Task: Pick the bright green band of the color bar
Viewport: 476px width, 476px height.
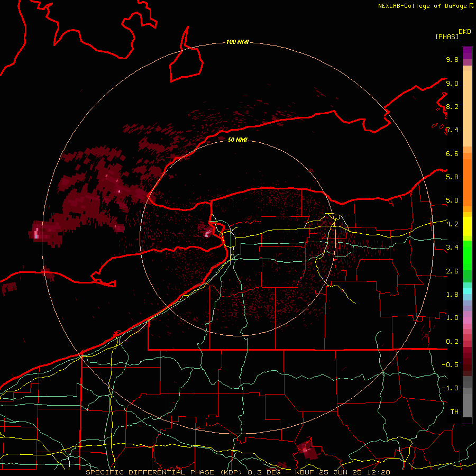Action: [467, 255]
